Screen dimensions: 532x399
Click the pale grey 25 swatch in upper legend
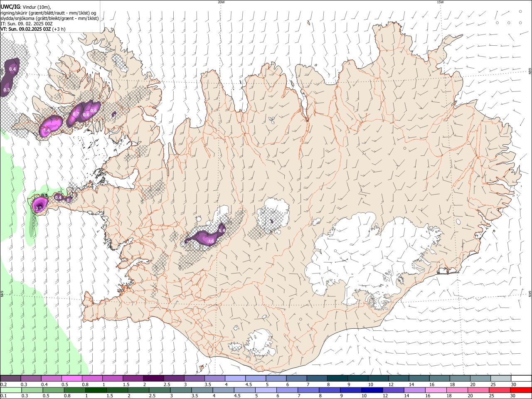click(x=501, y=379)
